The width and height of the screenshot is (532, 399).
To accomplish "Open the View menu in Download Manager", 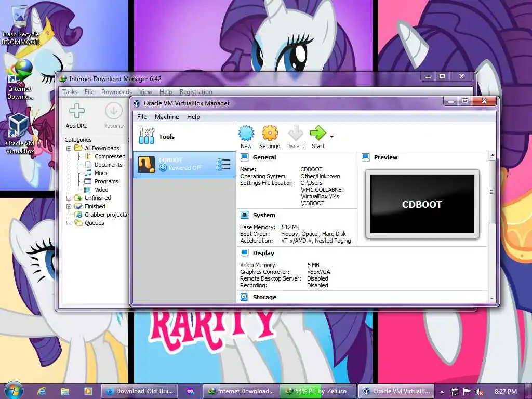I will pyautogui.click(x=145, y=92).
